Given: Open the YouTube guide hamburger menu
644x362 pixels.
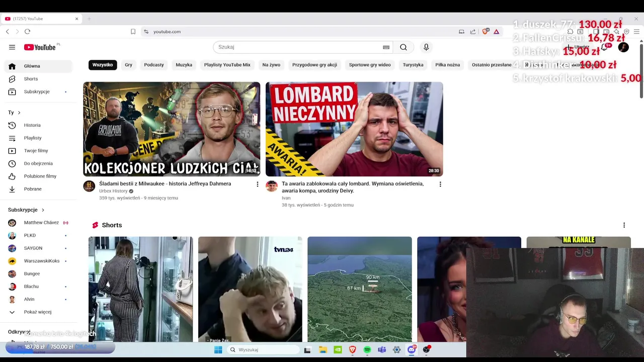Looking at the screenshot, I should tap(12, 47).
